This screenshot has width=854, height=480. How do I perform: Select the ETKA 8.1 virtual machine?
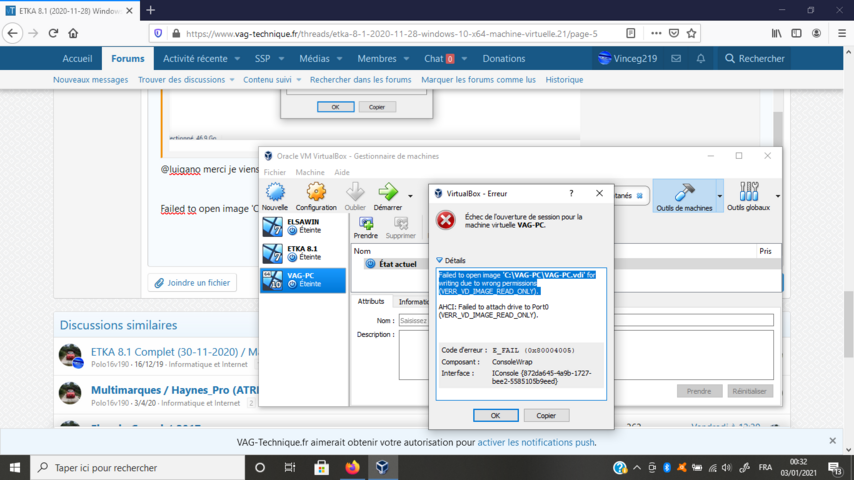(303, 253)
